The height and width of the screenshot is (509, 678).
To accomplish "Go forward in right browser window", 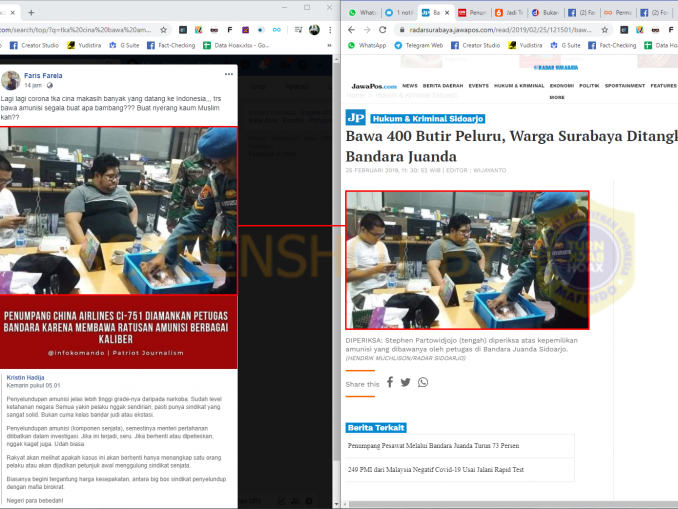I will (367, 30).
